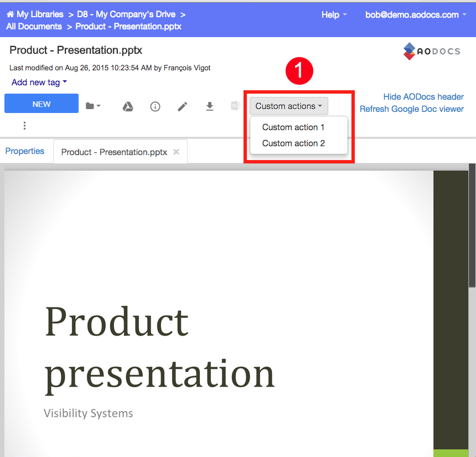Select Custom action 2

click(293, 143)
